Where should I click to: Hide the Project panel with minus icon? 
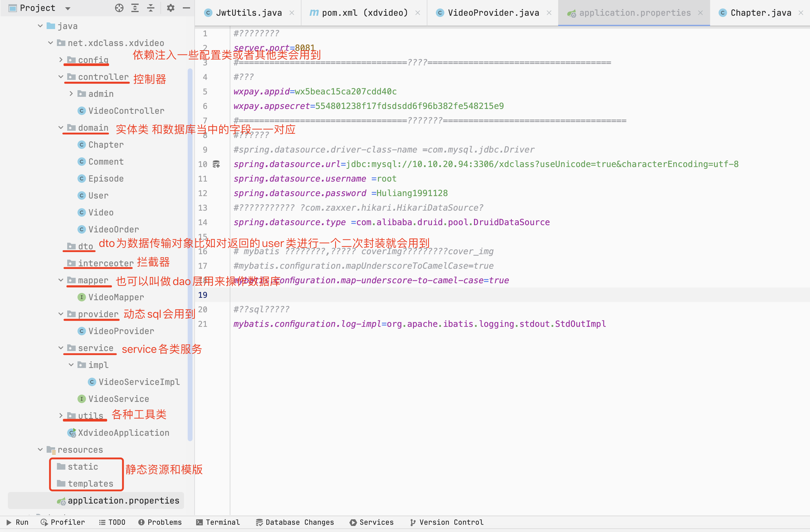point(186,8)
